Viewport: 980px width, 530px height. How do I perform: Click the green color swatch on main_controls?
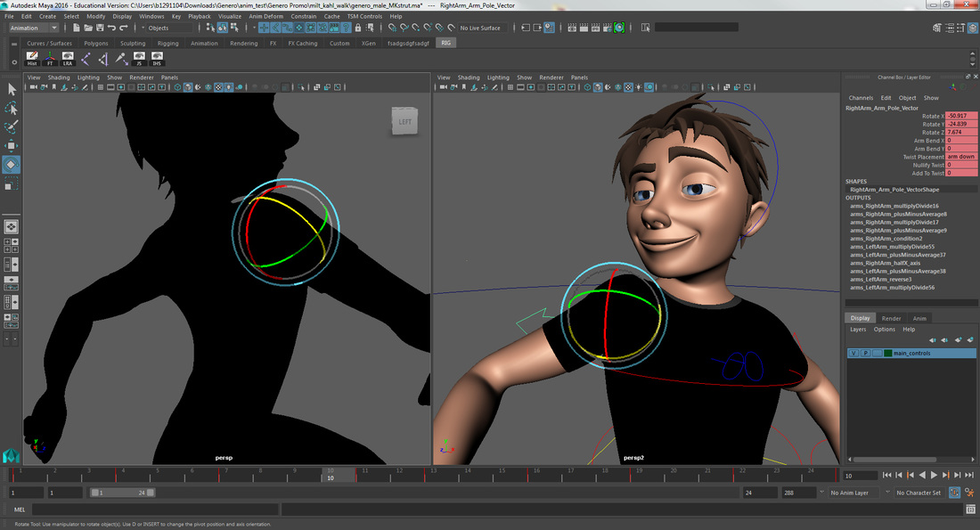(x=887, y=353)
